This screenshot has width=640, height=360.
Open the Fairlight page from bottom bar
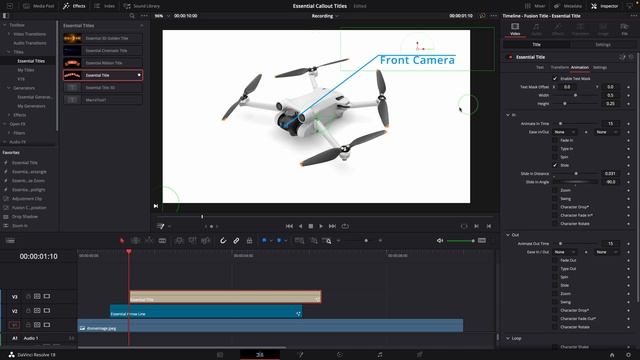click(x=380, y=355)
